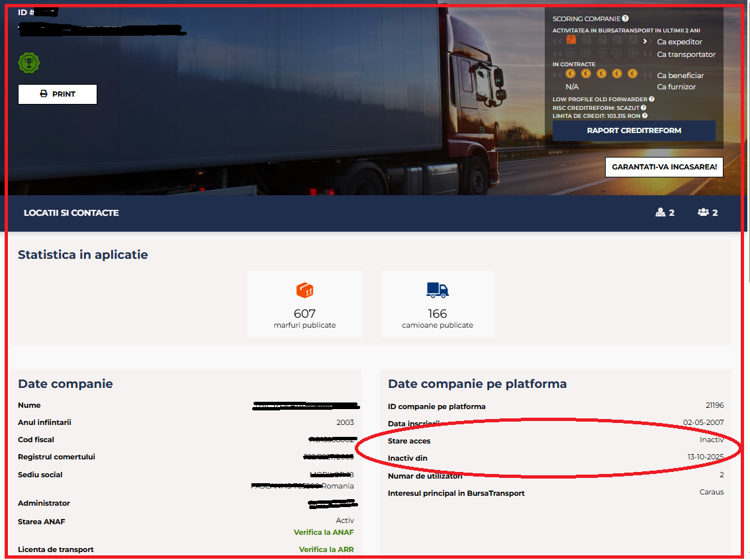Open the Verifica la ARR link
Viewport: 750px width, 560px height.
326,549
